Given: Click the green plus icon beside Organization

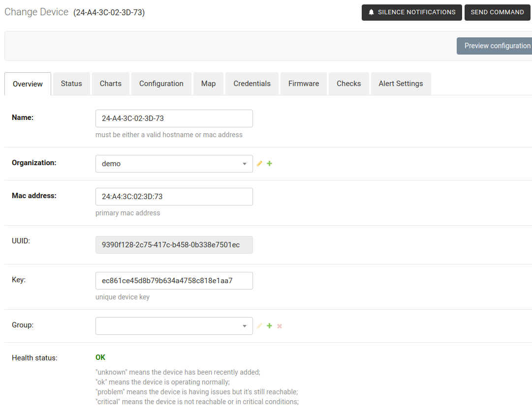Looking at the screenshot, I should (269, 164).
